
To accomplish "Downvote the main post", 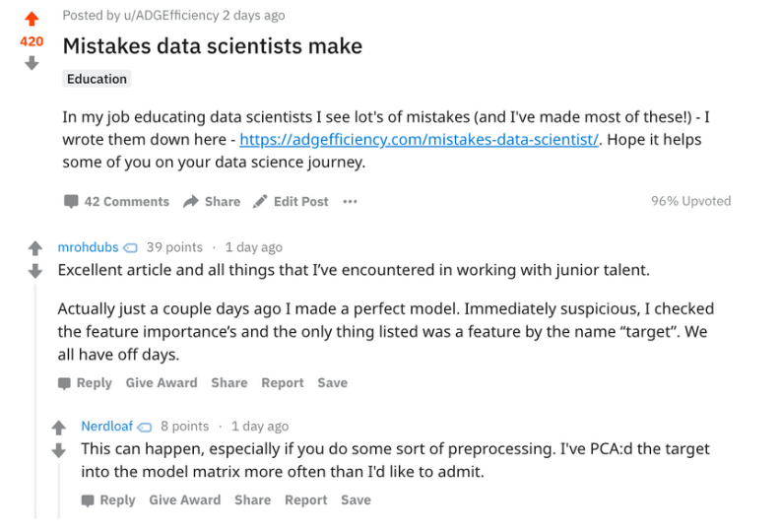I will pos(32,63).
